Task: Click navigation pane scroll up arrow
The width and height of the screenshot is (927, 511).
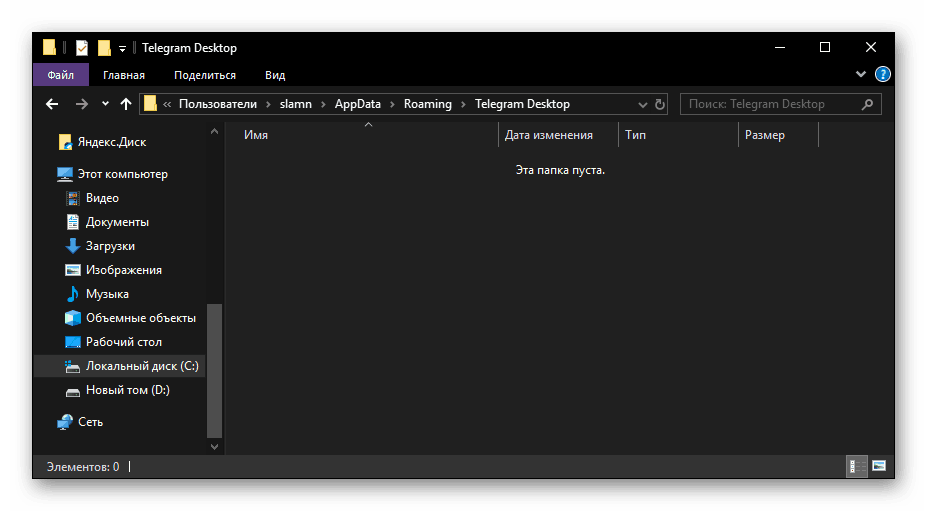Action: click(x=215, y=131)
